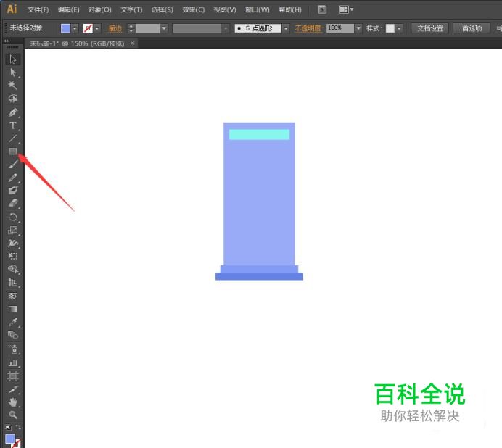Activate the Hand tool
The height and width of the screenshot is (448, 502).
tap(13, 402)
